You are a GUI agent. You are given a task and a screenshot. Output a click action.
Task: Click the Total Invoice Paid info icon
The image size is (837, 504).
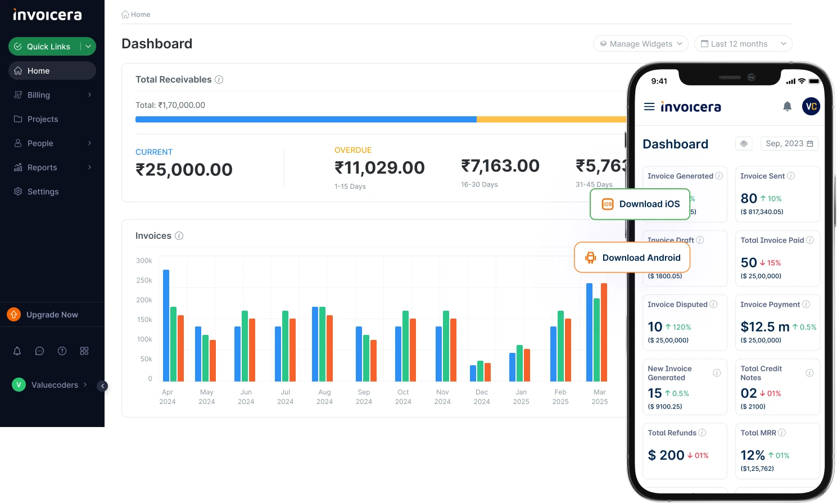pos(810,240)
